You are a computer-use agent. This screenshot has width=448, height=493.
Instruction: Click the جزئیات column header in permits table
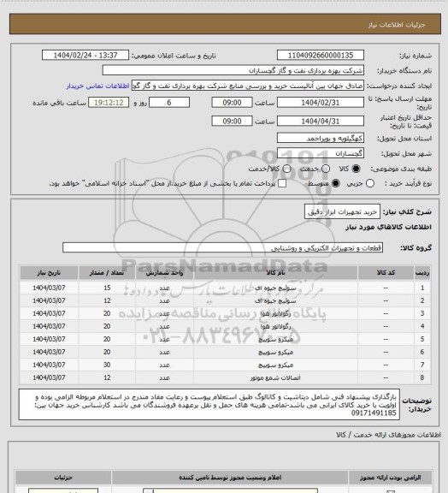tap(63, 478)
